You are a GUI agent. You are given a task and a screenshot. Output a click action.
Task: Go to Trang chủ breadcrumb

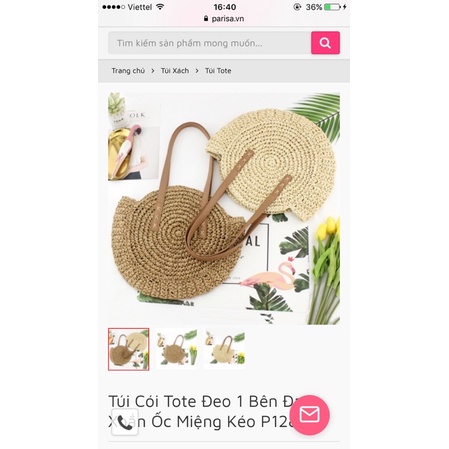128,71
